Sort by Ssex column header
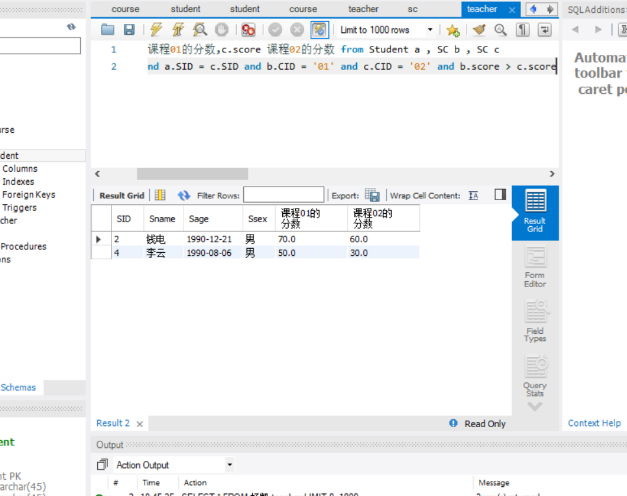The width and height of the screenshot is (627, 496). [x=259, y=218]
